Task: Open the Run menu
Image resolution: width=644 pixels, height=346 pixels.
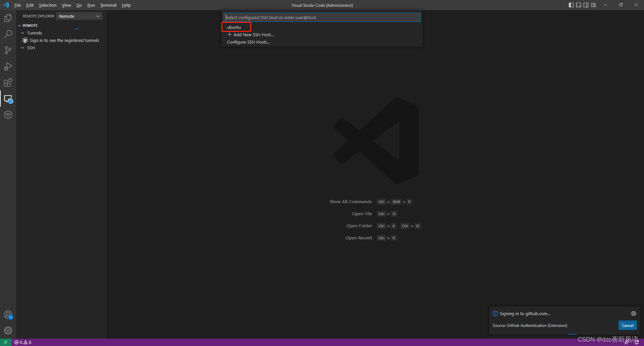Action: [91, 5]
